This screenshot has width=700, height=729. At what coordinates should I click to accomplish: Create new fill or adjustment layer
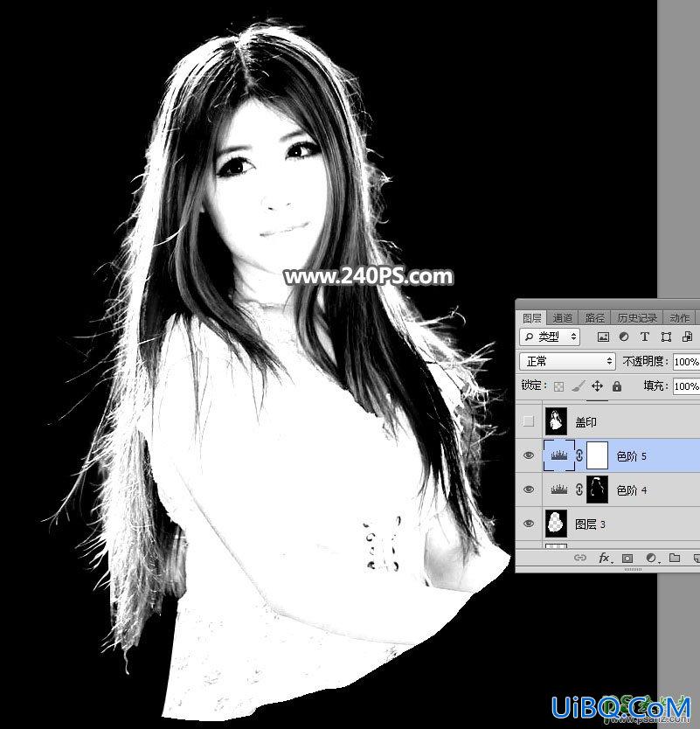[652, 558]
